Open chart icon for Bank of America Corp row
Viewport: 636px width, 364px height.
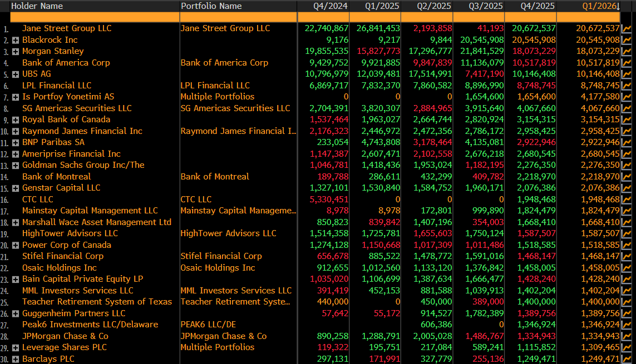click(627, 63)
